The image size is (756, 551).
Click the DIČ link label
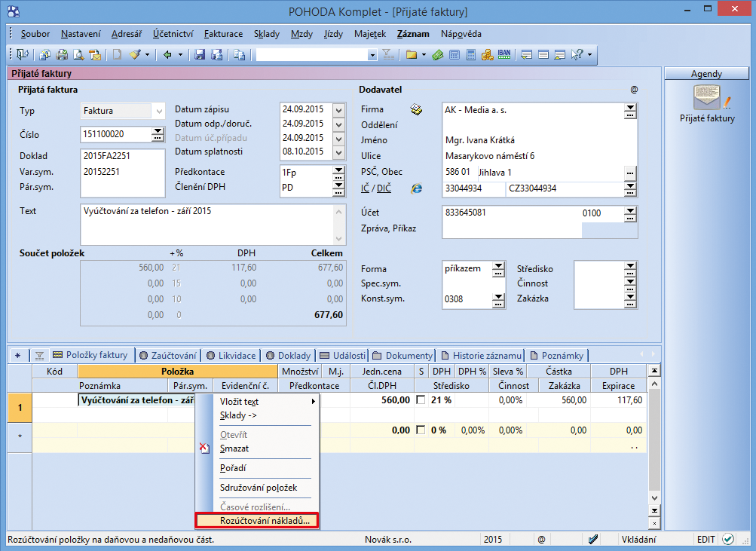384,188
